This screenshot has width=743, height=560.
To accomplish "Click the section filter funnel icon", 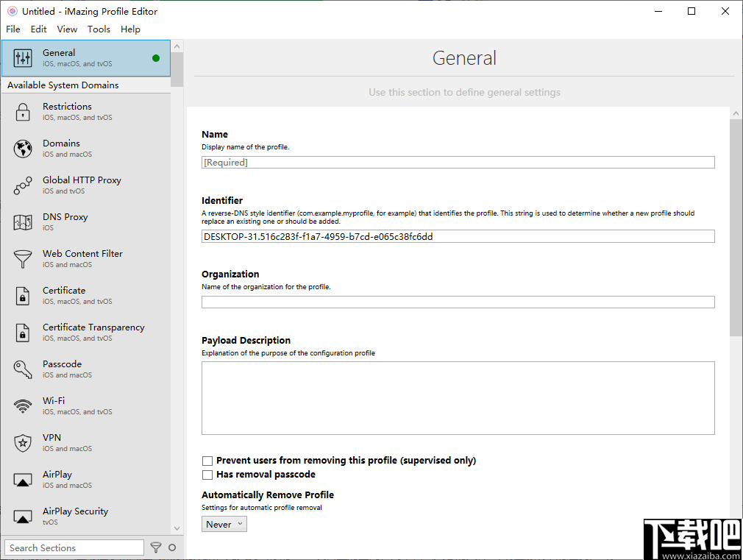I will pos(156,547).
